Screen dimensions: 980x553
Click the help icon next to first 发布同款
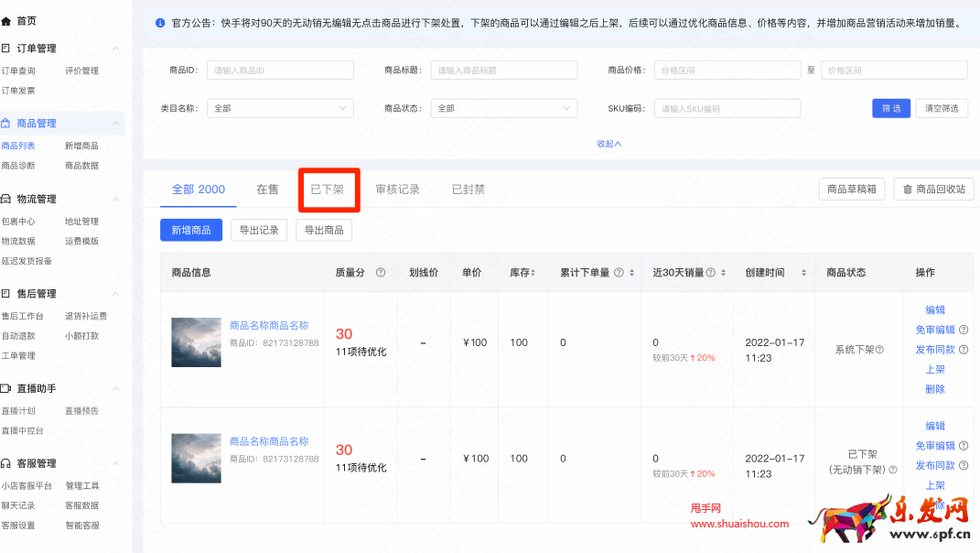963,350
